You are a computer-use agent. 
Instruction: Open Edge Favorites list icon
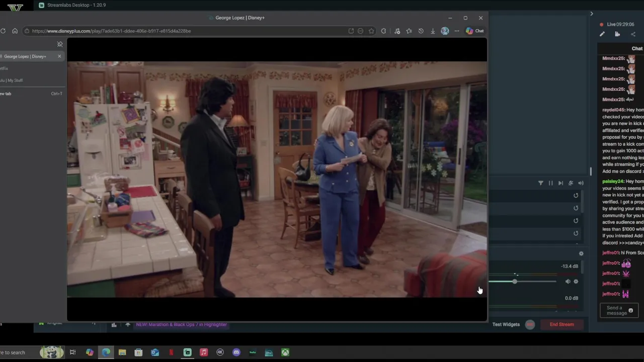[409, 31]
